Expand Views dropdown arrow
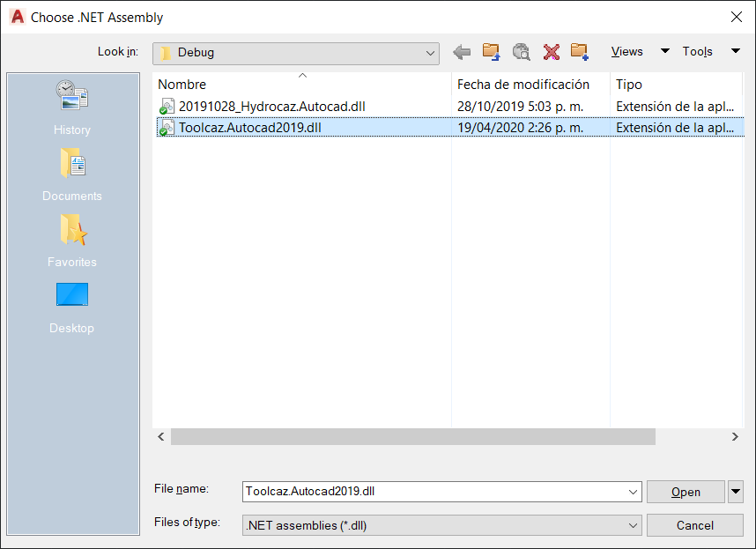Image resolution: width=756 pixels, height=549 pixels. click(x=665, y=50)
